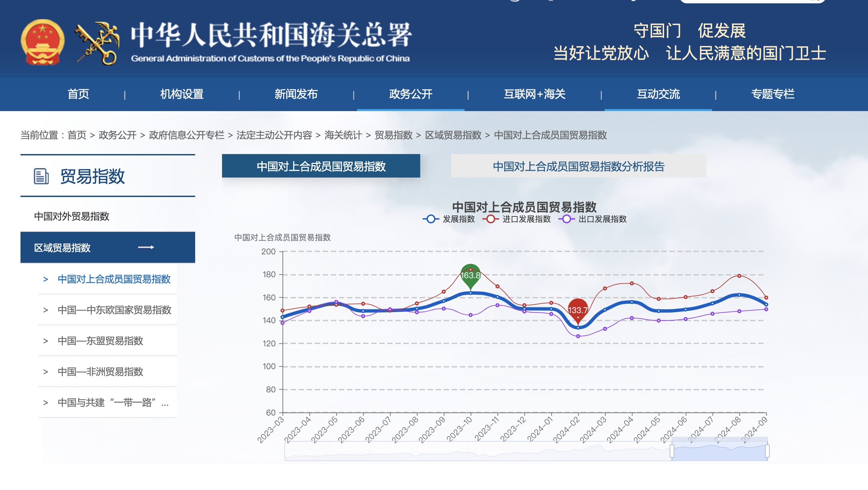Click the chevron before 中国—非洲贸易指数
This screenshot has height=490, width=868.
pos(45,372)
